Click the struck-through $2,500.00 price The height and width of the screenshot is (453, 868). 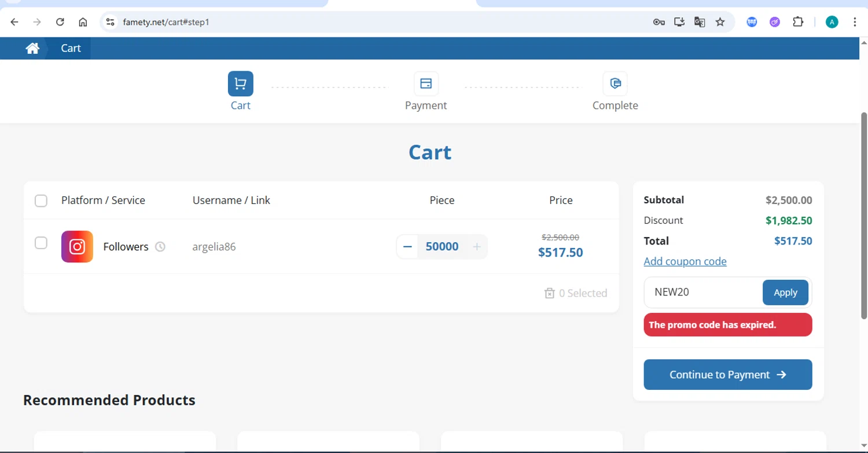pos(561,237)
